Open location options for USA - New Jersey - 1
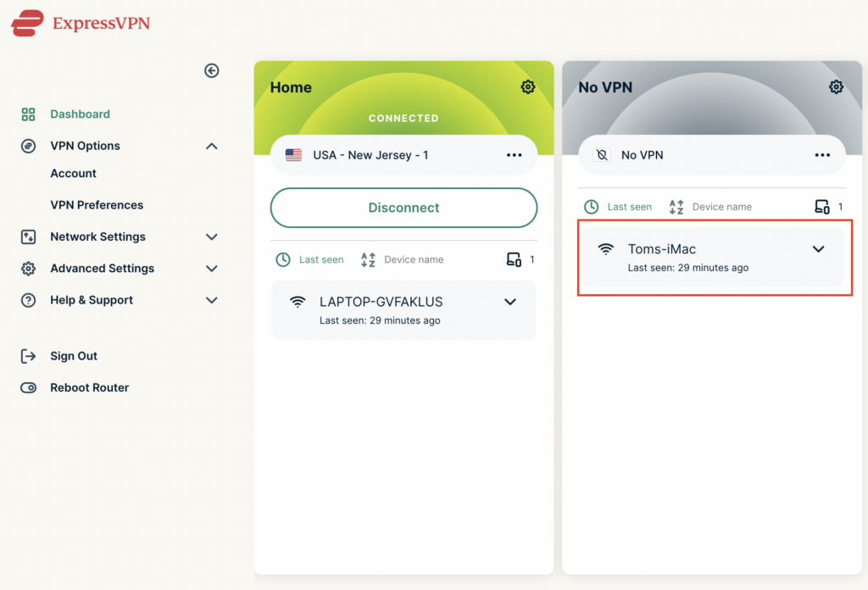The width and height of the screenshot is (868, 590). [x=515, y=155]
